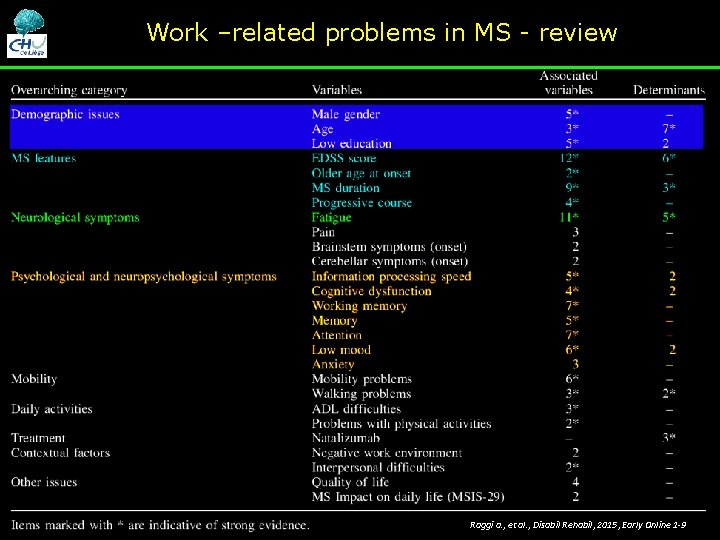
Task: Select the 'MS duration' row
Action: 346,188
